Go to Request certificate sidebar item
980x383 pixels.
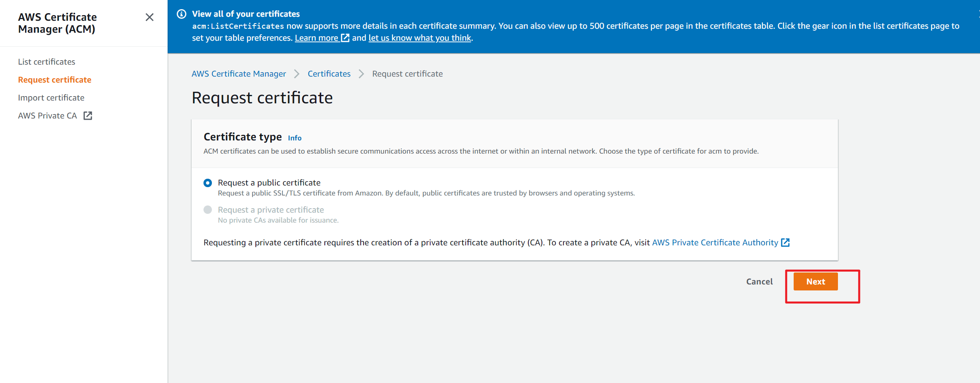[x=55, y=80]
